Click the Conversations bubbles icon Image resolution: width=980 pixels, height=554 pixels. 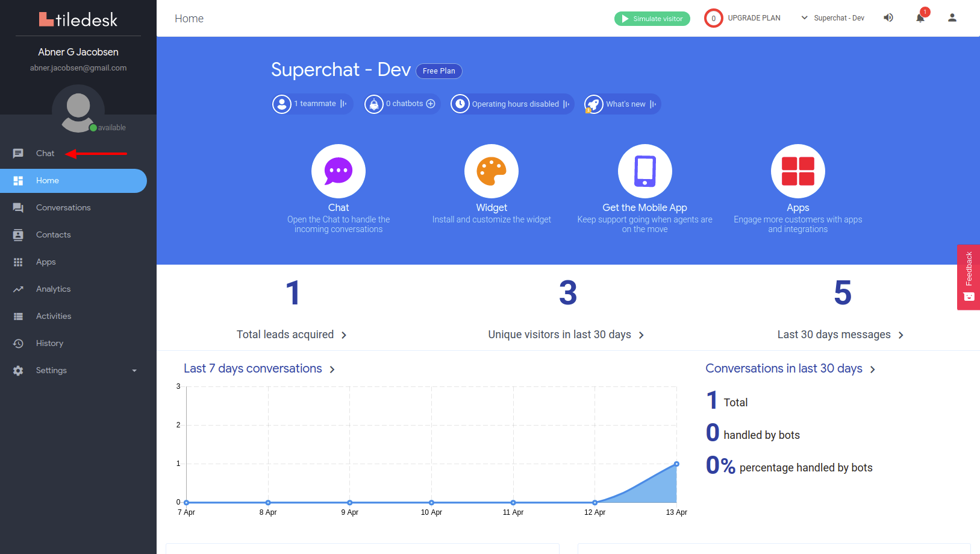[x=18, y=208]
